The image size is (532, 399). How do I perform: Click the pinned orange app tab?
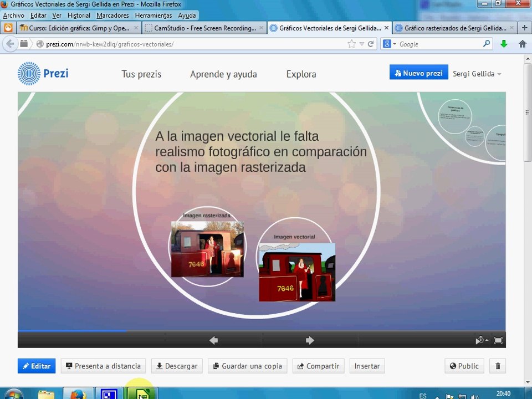pyautogui.click(x=8, y=28)
